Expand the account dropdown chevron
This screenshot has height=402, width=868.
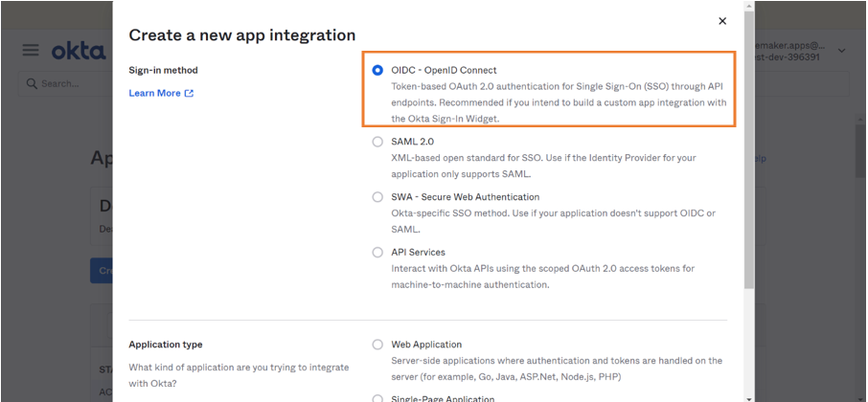841,51
